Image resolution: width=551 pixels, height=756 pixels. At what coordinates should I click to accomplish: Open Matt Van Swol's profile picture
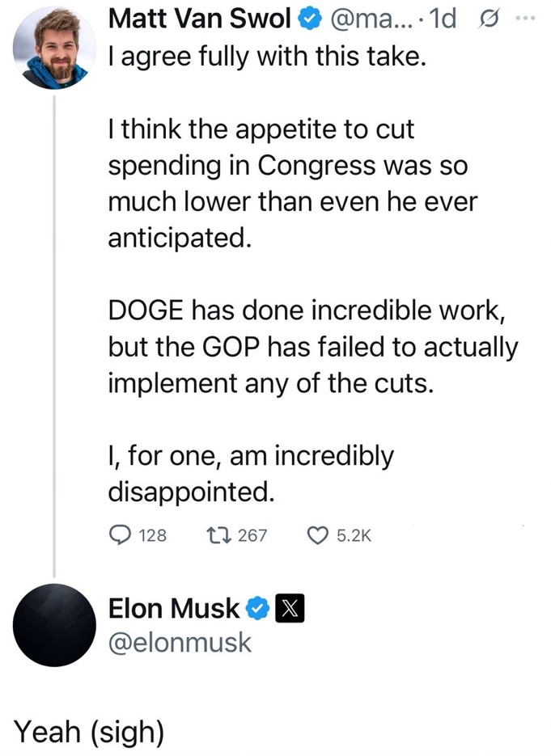click(x=55, y=49)
